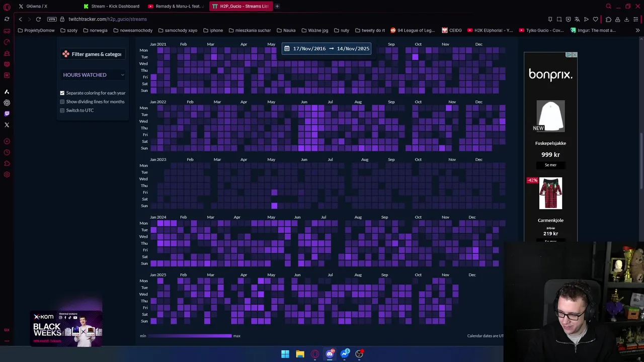Open the tab search magnifier icon
The width and height of the screenshot is (644, 362).
(x=608, y=7)
